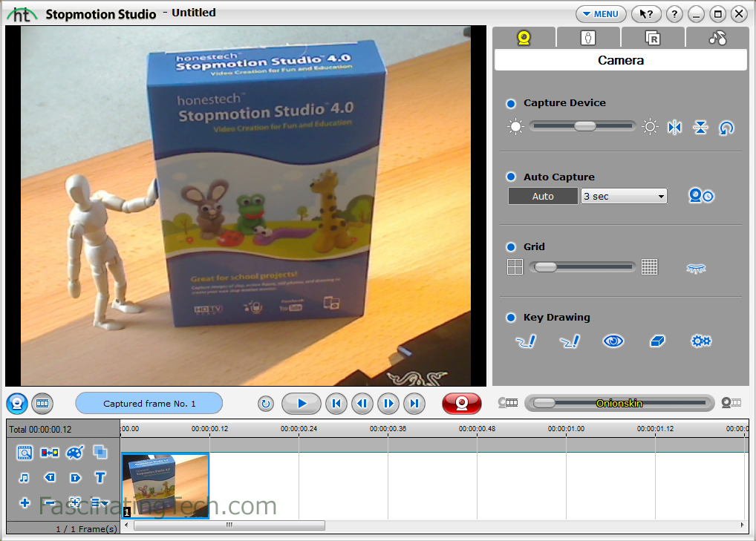Toggle the Auto Capture section bullet
The image size is (756, 541).
[x=511, y=177]
